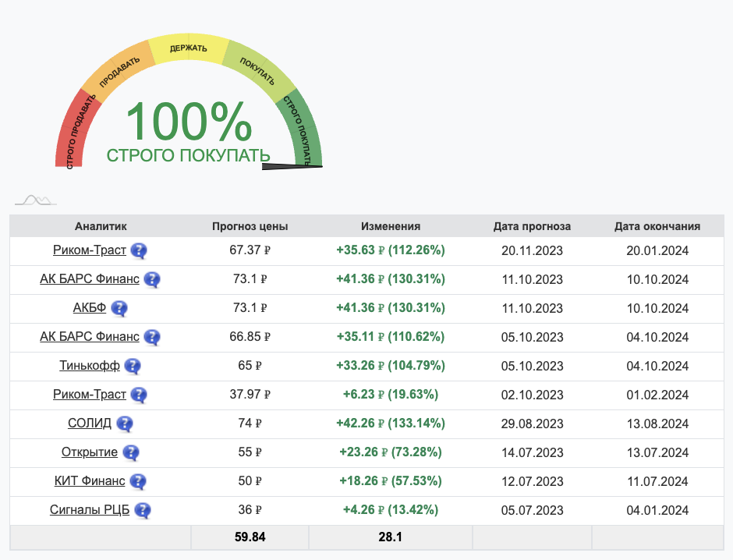Click the +35.11 ₽ (110.62%) change
This screenshot has height=560, width=733.
pyautogui.click(x=391, y=337)
